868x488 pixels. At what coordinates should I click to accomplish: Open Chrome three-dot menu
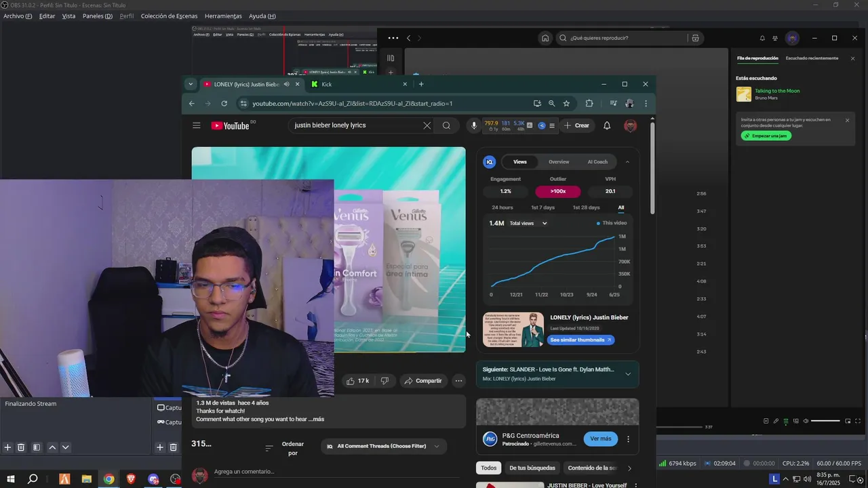(646, 104)
